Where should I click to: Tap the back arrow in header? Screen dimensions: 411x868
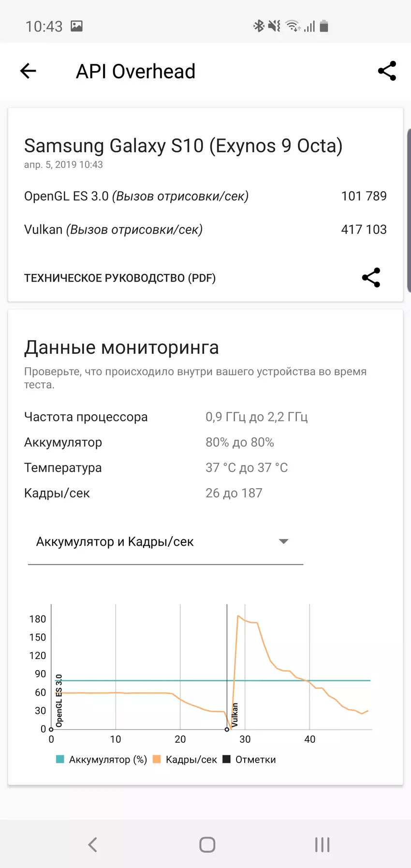pos(28,71)
